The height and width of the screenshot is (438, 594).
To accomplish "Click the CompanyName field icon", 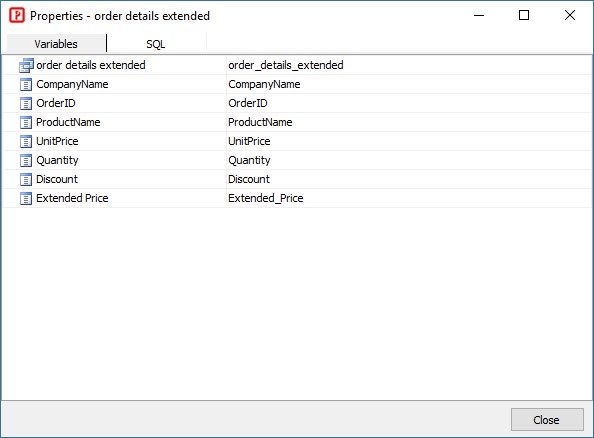I will (x=26, y=84).
